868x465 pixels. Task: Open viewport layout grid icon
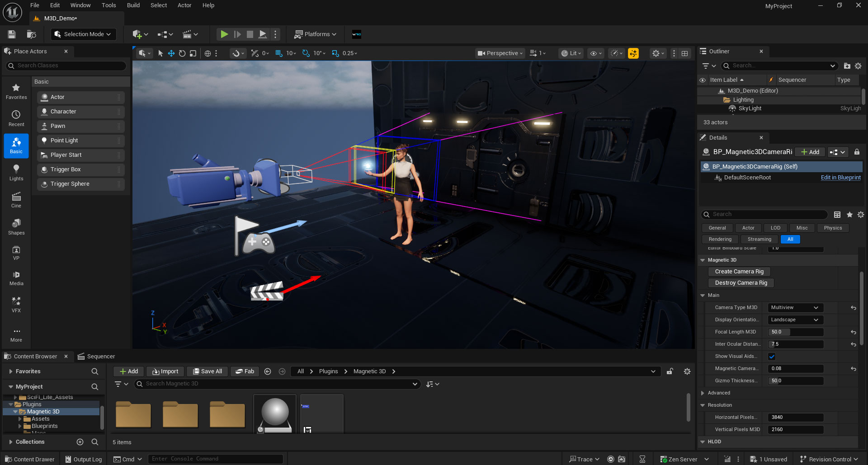(685, 53)
